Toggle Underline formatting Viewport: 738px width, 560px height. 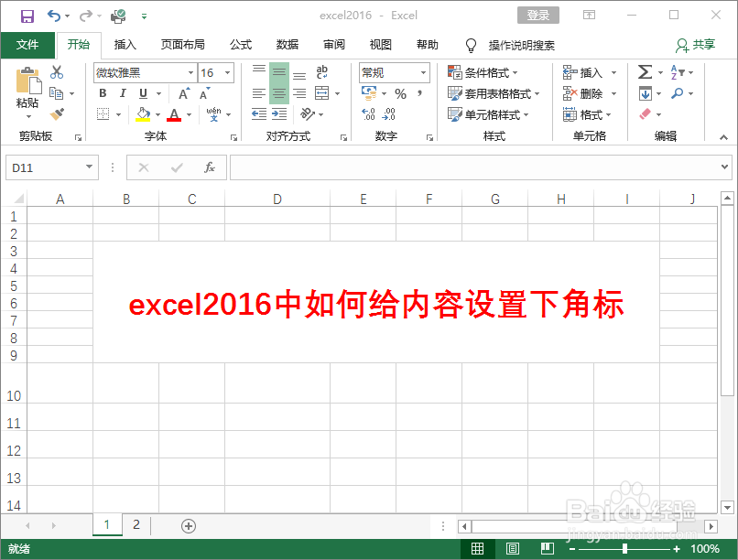pos(143,93)
